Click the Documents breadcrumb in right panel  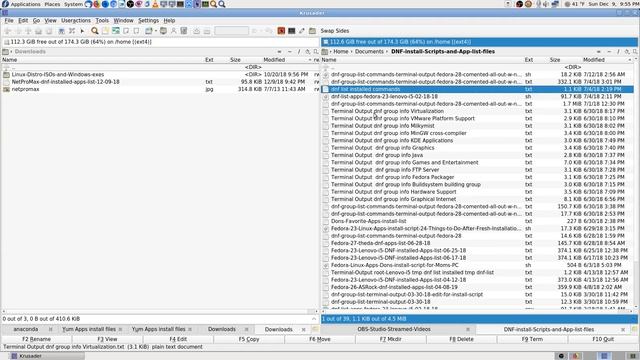pyautogui.click(x=369, y=52)
